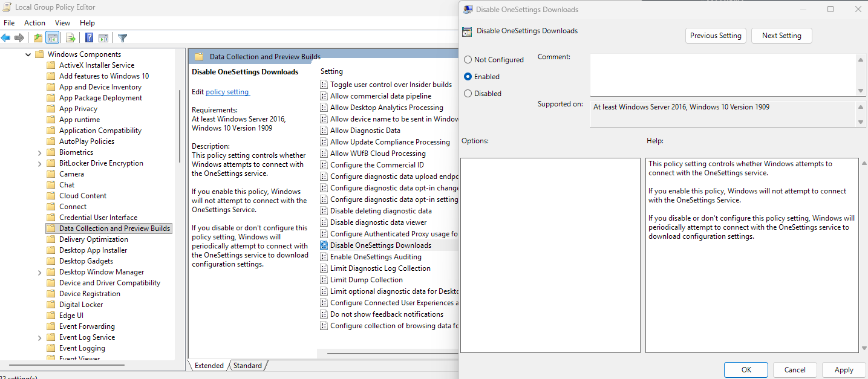The image size is (868, 379).
Task: Click the gray Forward arrow in toolbar
Action: (19, 37)
